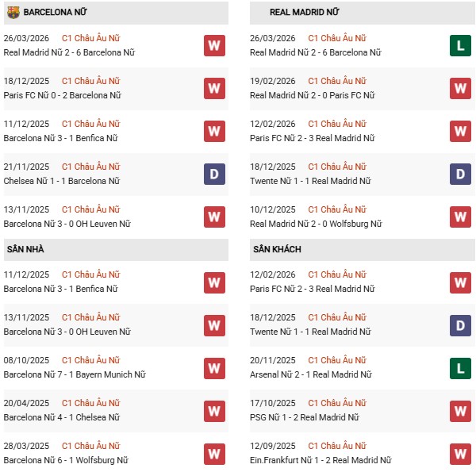Click win badge for Barcelona 6 - 1 Wolfsburg

point(214,454)
